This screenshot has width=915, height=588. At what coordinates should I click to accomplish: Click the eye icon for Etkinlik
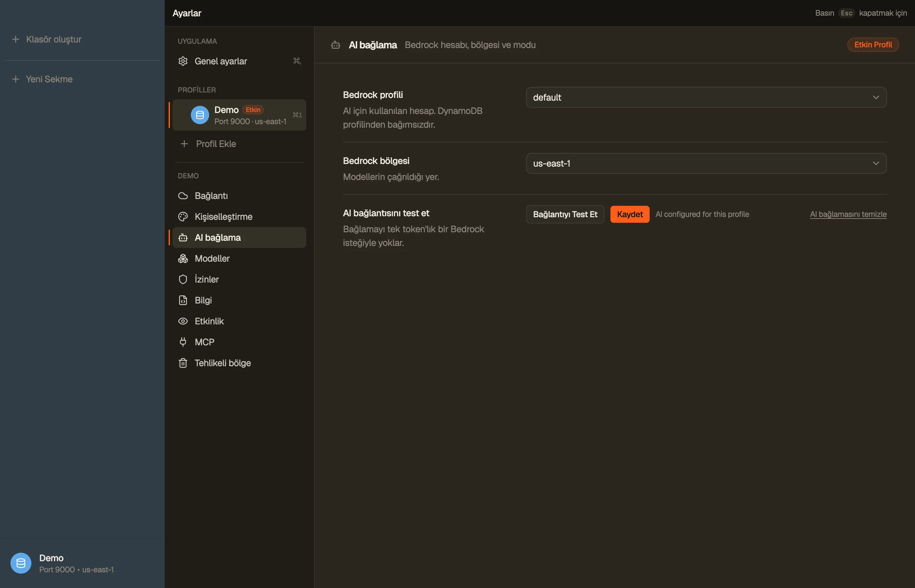pyautogui.click(x=183, y=321)
